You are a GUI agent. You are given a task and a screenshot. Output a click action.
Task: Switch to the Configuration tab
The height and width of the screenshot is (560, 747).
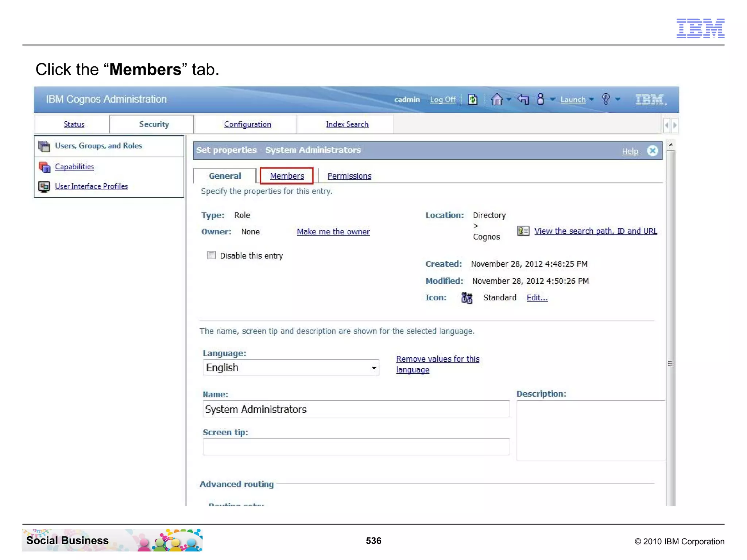[x=247, y=124]
